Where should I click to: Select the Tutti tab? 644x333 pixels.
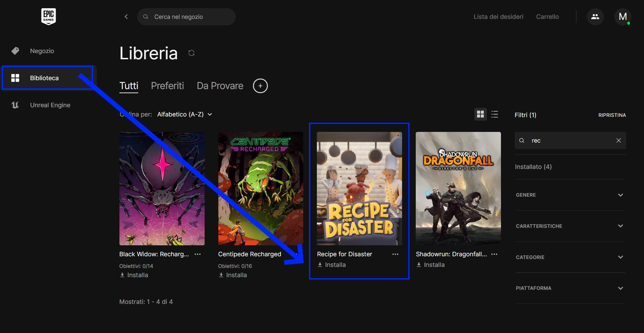tap(129, 86)
